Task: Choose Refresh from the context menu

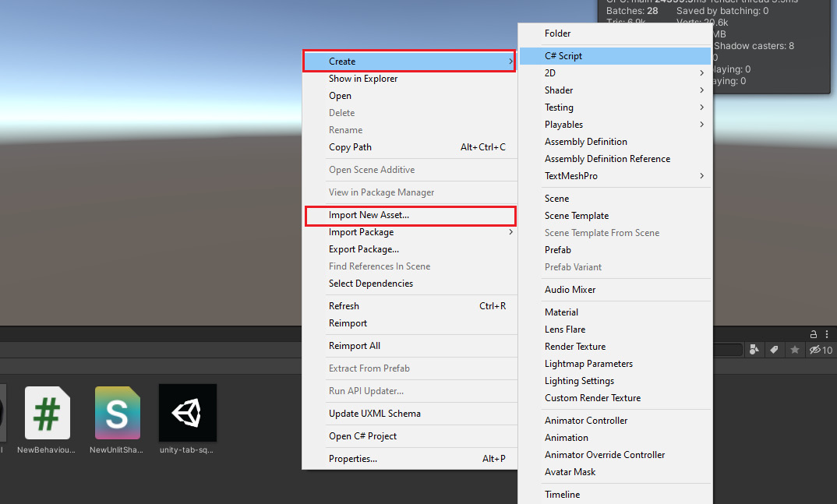Action: 409,306
